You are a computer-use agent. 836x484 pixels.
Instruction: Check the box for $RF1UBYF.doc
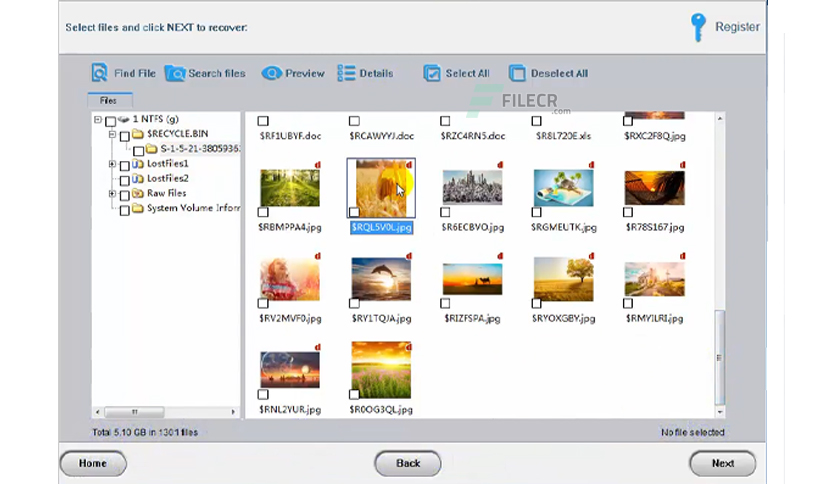pyautogui.click(x=263, y=121)
